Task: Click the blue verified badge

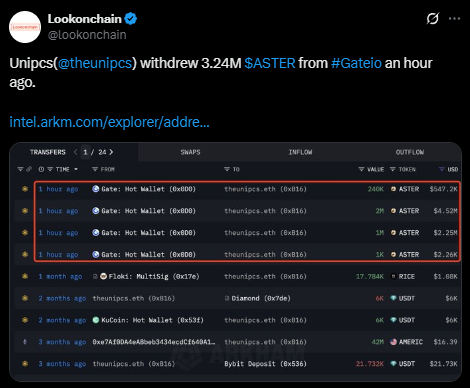Action: point(131,19)
